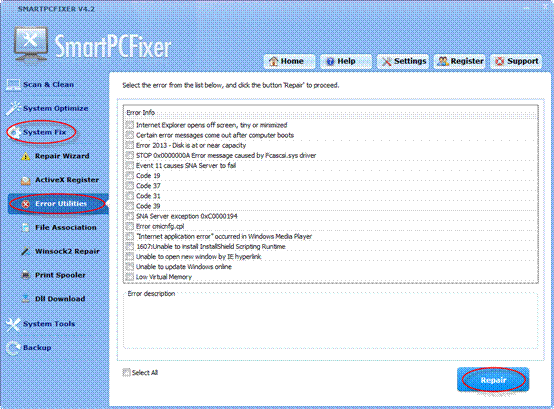Click the Register people icon

pos(443,61)
